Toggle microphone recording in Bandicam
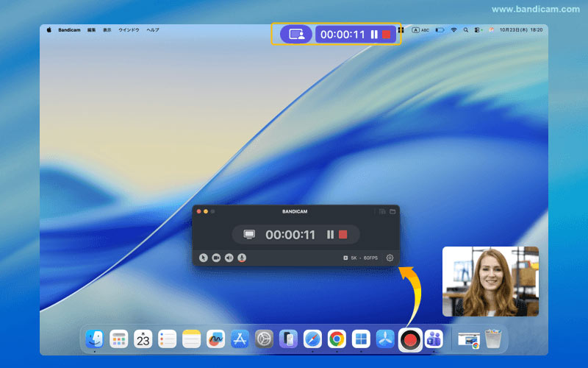Viewport: 588px width, 368px height. click(x=242, y=258)
